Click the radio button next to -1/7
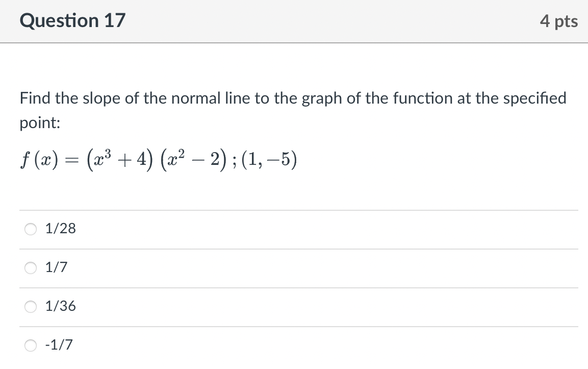The image size is (588, 369). tap(30, 345)
